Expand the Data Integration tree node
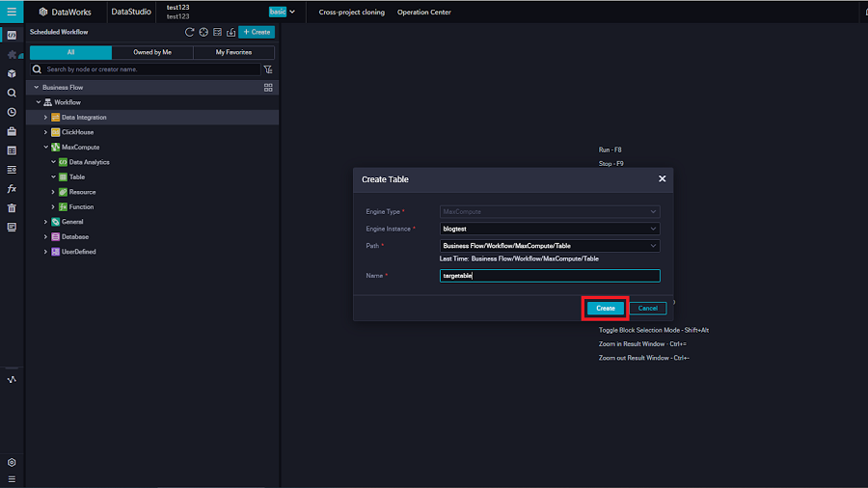Screen dimensions: 868x488 45,118
